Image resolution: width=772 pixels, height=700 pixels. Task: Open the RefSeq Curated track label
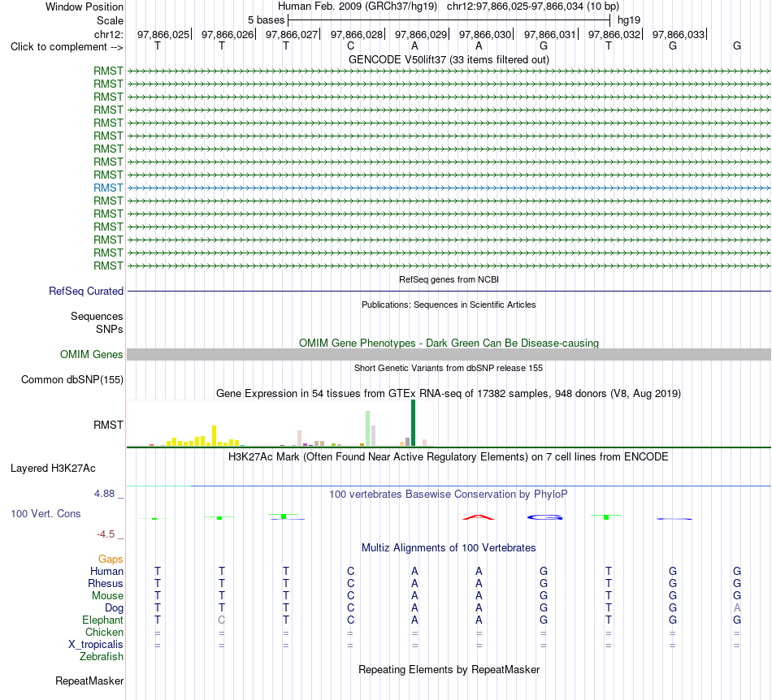[x=86, y=292]
